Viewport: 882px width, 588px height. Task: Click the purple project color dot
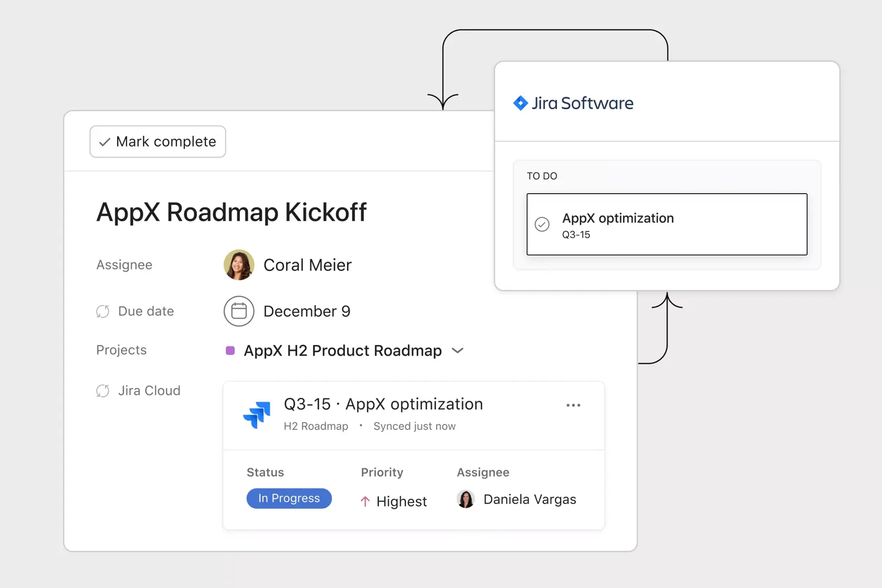pyautogui.click(x=229, y=350)
